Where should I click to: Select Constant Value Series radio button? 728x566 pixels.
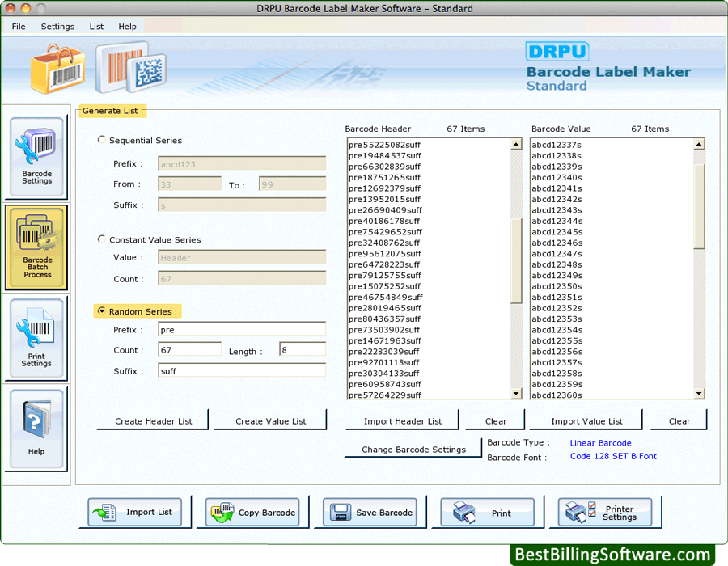coord(101,239)
